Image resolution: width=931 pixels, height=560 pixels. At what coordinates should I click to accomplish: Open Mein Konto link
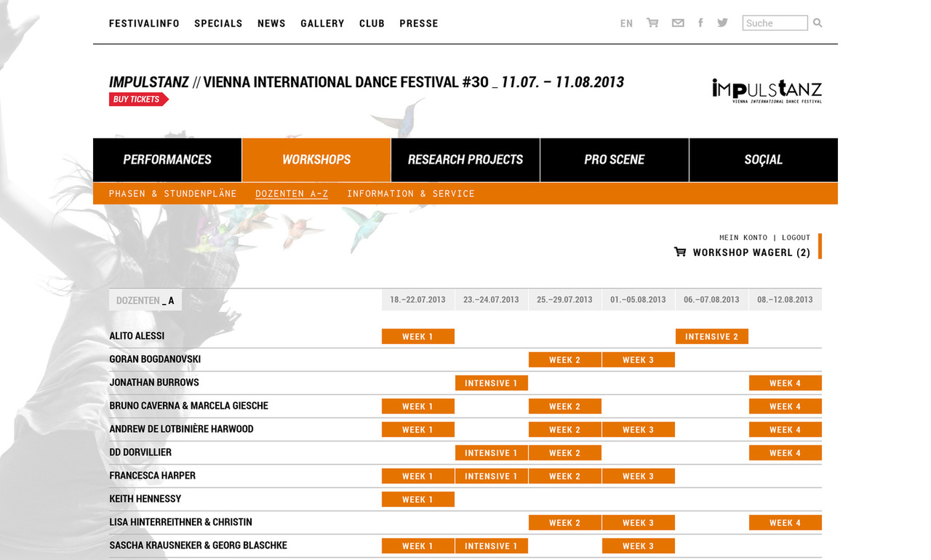(743, 237)
